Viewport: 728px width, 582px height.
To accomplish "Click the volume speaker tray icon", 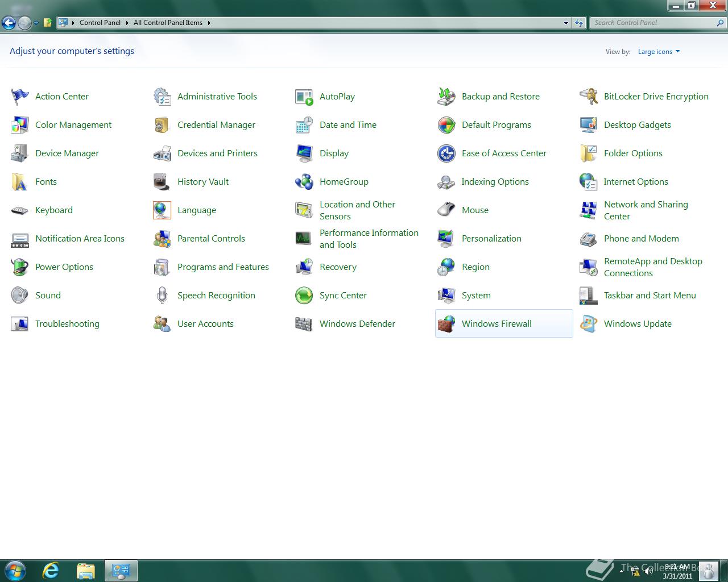I will click(648, 571).
